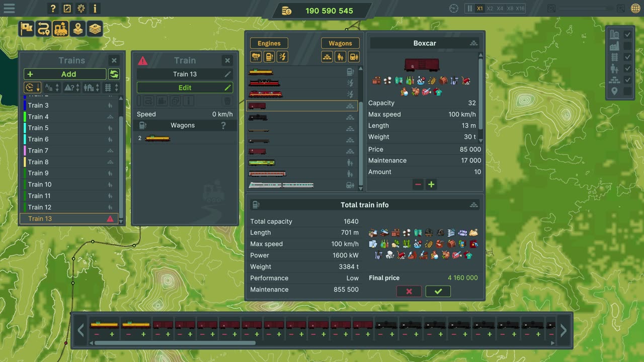Pause the game
The width and height of the screenshot is (644, 362).
(470, 9)
